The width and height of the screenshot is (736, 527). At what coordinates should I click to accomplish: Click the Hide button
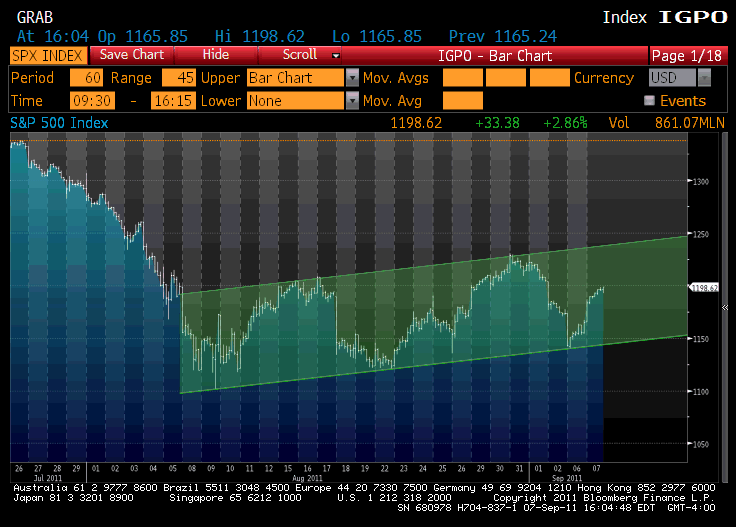(215, 55)
